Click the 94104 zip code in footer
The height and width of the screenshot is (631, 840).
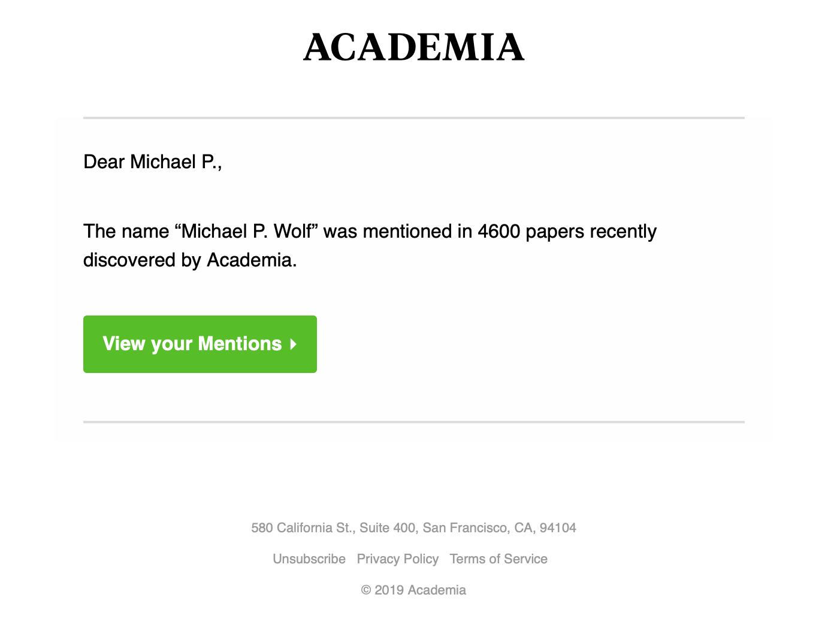[558, 527]
